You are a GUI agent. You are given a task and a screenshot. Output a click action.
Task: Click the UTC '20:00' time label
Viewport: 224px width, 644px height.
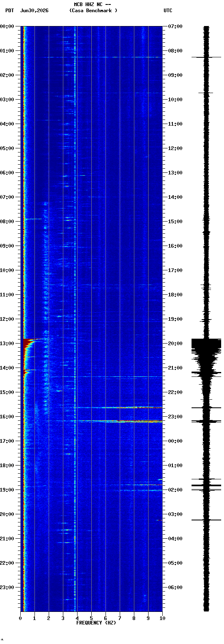[x=175, y=344]
